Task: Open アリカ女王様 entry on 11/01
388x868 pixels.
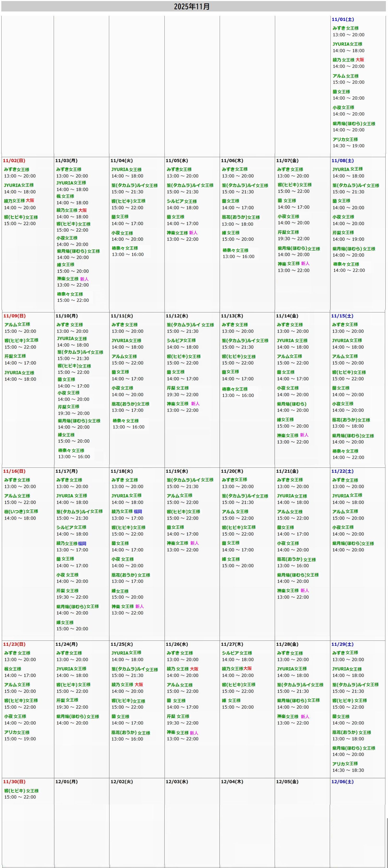Action: coord(345,139)
